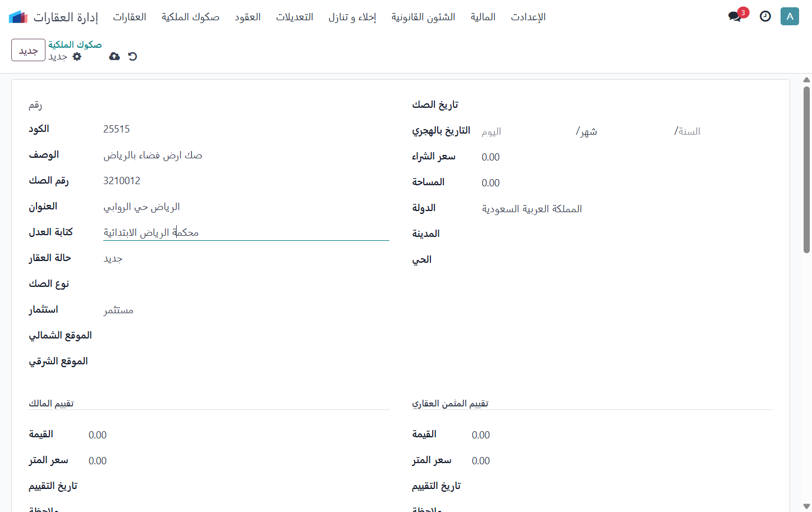812x512 pixels.
Task: Open the المدينة dropdown field
Action: 627,234
